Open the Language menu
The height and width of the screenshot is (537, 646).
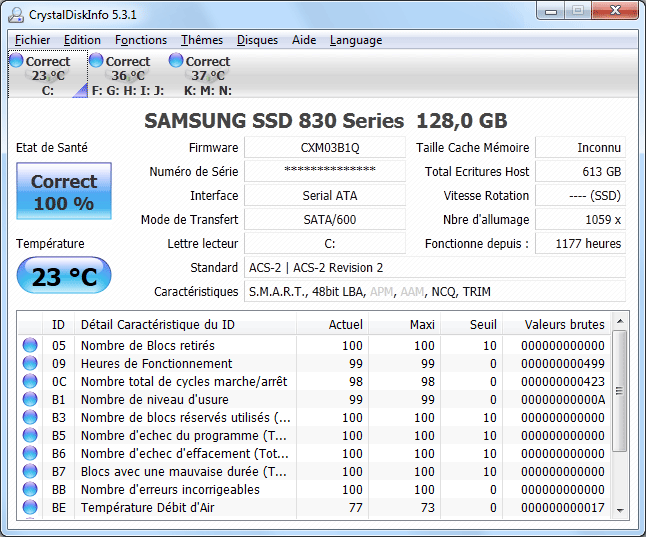coord(356,40)
